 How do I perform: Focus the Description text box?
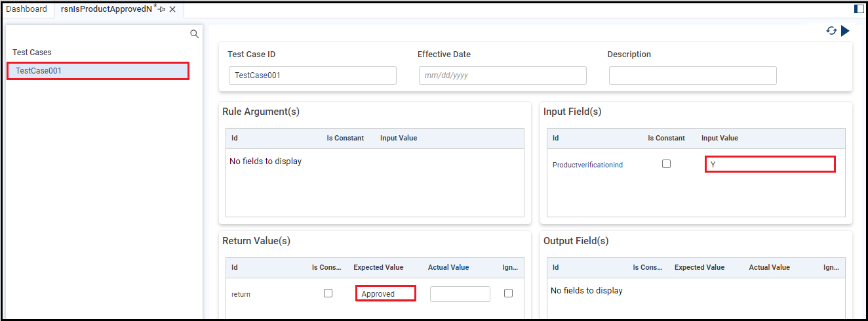tap(692, 75)
